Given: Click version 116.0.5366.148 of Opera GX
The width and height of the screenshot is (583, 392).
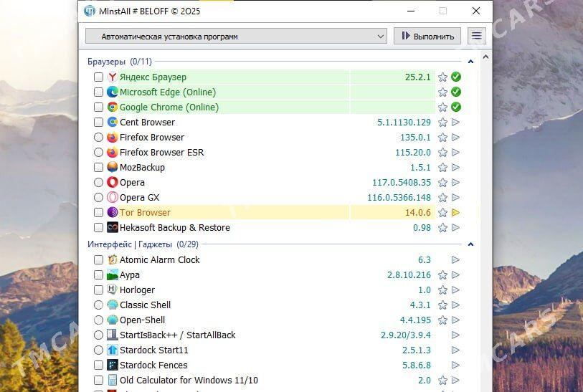Looking at the screenshot, I should 399,197.
